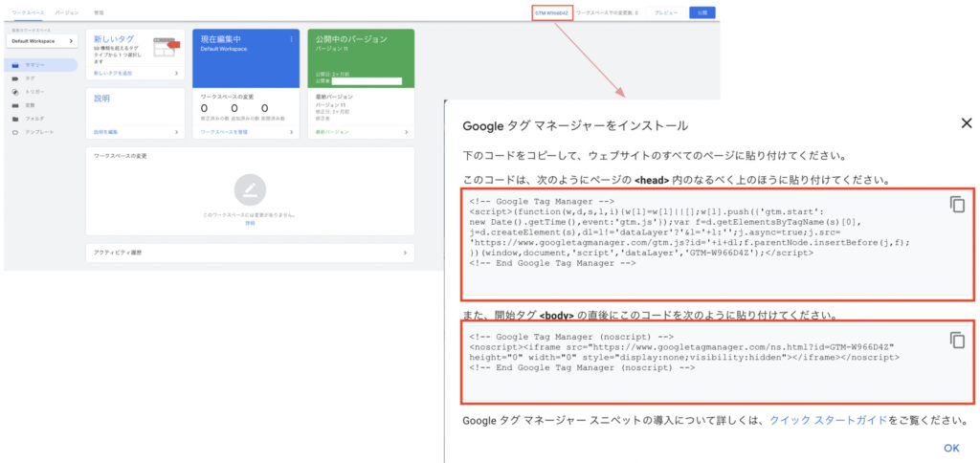Open タグ in the sidebar
980x463 pixels.
tap(30, 78)
